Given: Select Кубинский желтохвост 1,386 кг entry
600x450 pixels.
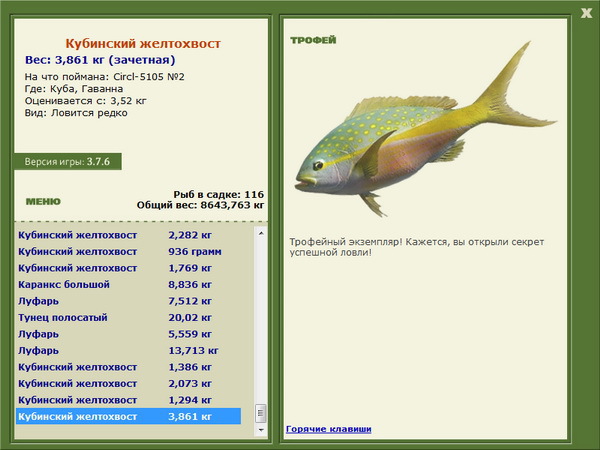Looking at the screenshot, I should coord(129,367).
